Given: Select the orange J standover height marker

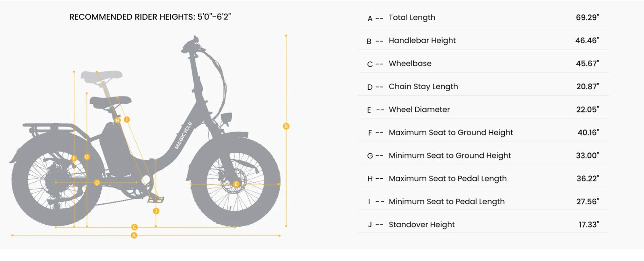Looking at the screenshot, I should pos(156,211).
